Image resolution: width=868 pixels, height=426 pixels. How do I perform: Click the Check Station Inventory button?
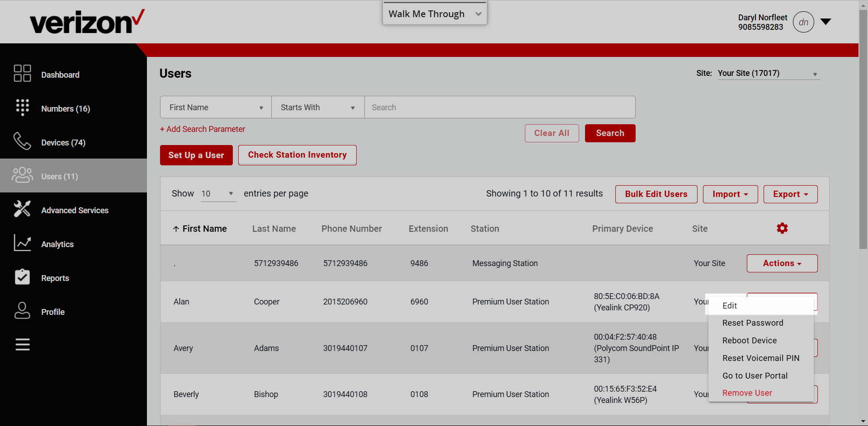coord(297,155)
